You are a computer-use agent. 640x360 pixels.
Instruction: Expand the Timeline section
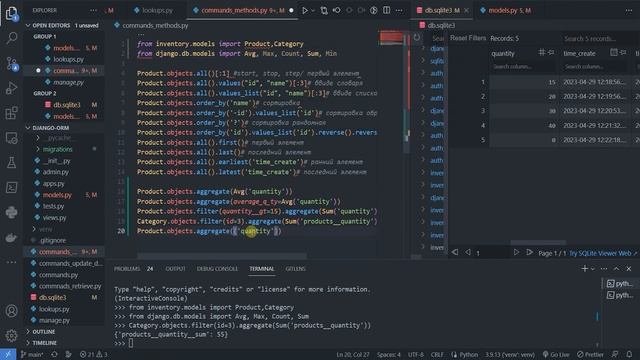pyautogui.click(x=28, y=343)
